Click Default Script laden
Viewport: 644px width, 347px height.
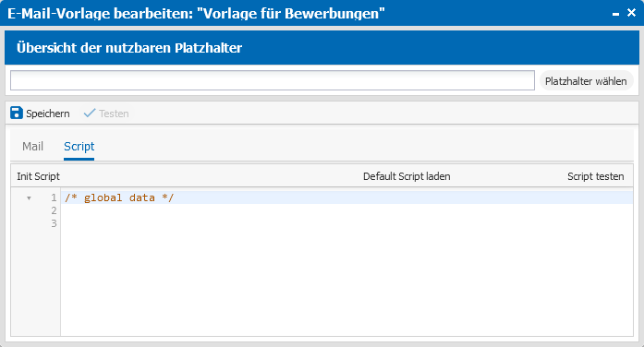[407, 176]
